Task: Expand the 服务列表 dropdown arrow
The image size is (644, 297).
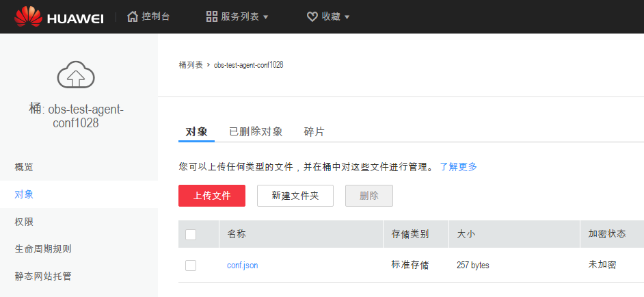Action: click(x=266, y=17)
